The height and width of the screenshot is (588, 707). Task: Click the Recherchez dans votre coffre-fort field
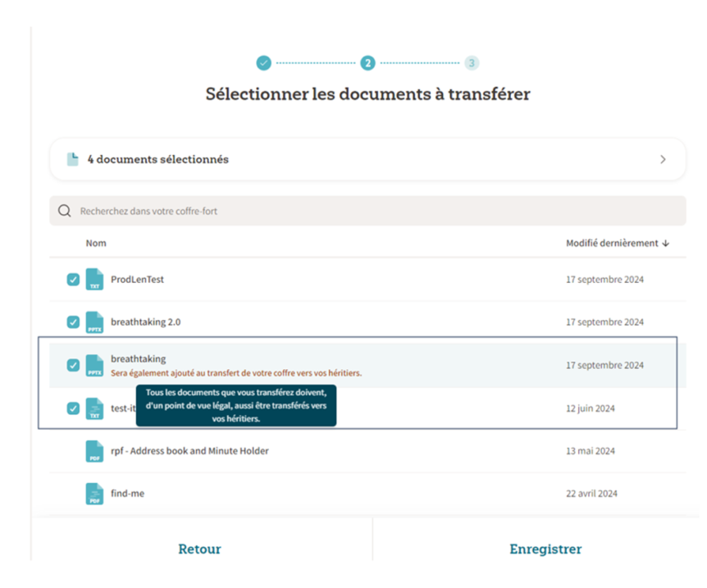(x=369, y=212)
